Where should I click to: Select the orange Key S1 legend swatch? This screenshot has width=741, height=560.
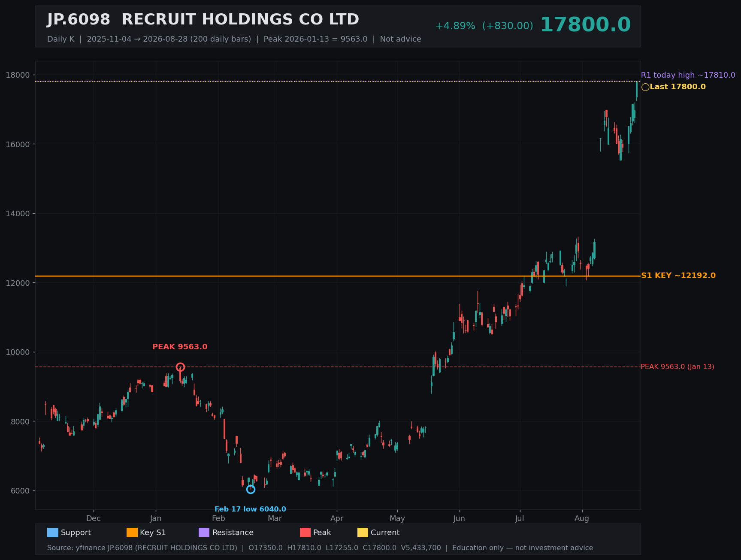pos(132,533)
